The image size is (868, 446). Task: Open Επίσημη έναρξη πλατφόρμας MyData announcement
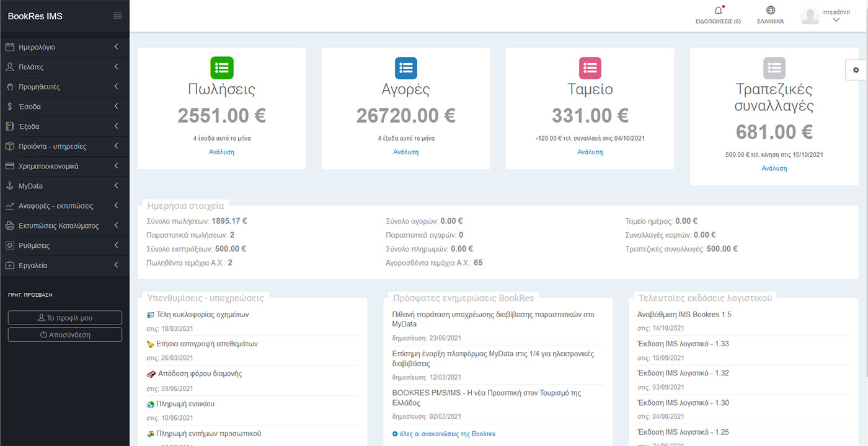coord(494,359)
